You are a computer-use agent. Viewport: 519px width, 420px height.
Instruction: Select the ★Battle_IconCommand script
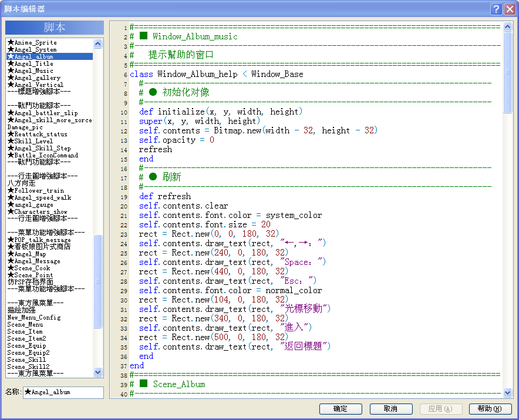click(50, 155)
